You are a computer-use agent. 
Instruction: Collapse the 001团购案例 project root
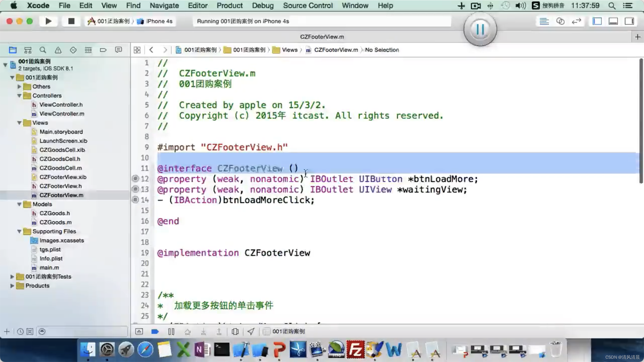5,65
